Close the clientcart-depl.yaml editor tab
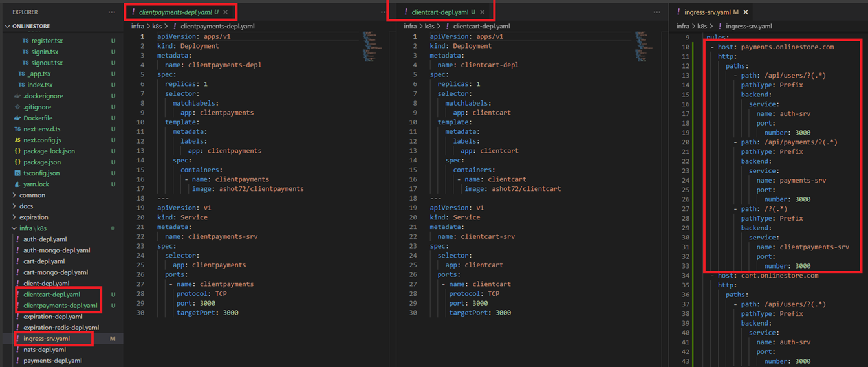The width and height of the screenshot is (868, 367). 483,12
